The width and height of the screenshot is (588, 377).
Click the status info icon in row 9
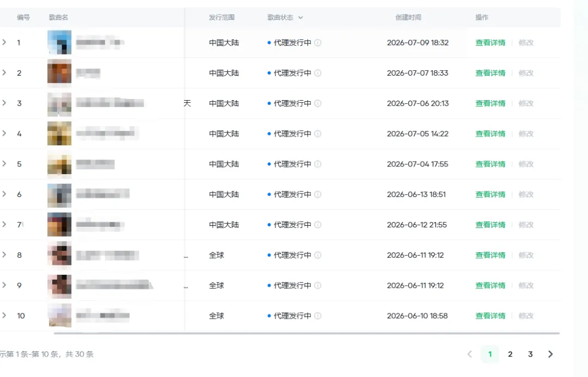[x=317, y=286]
